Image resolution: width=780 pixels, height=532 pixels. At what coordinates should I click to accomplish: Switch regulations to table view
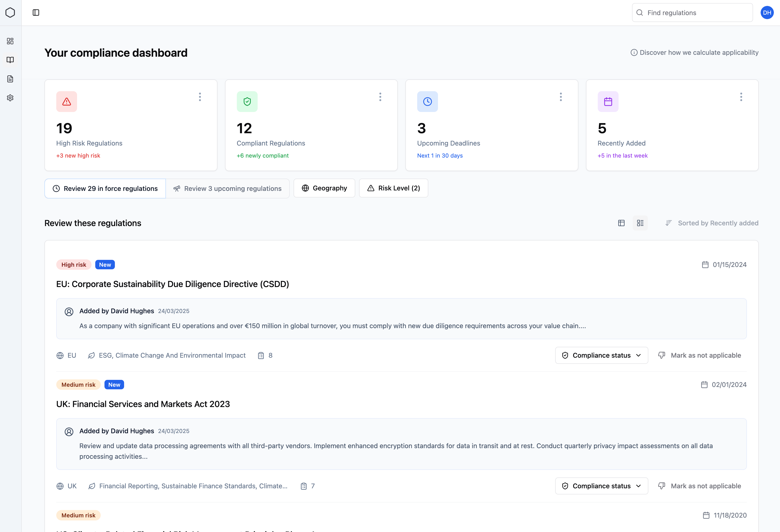(621, 223)
